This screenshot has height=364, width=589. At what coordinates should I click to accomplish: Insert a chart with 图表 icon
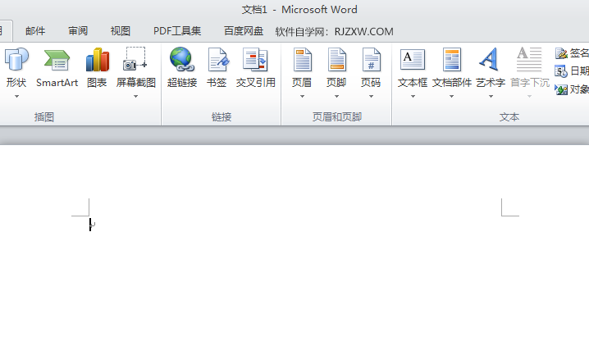[98, 60]
